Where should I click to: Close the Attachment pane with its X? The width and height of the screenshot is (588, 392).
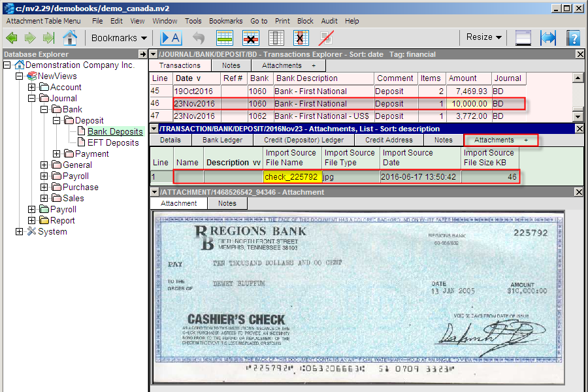pos(579,192)
